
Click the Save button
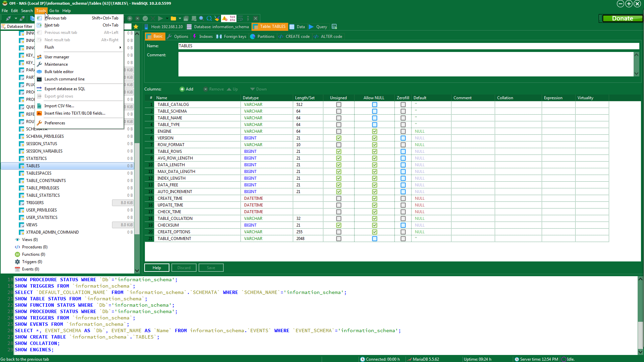tap(211, 267)
